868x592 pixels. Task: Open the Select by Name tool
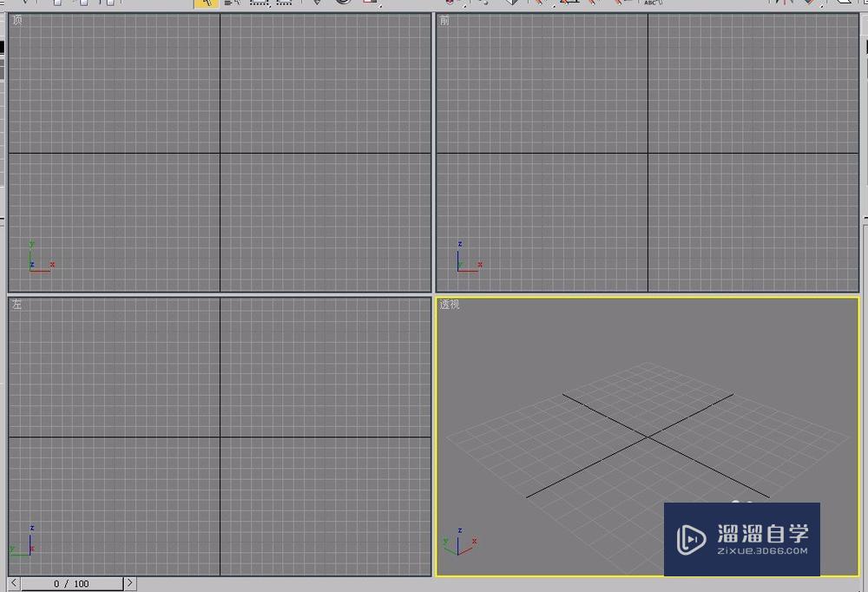[x=233, y=3]
